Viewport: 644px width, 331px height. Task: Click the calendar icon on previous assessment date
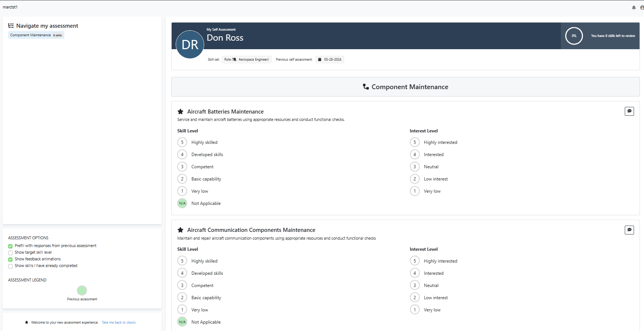pos(320,60)
